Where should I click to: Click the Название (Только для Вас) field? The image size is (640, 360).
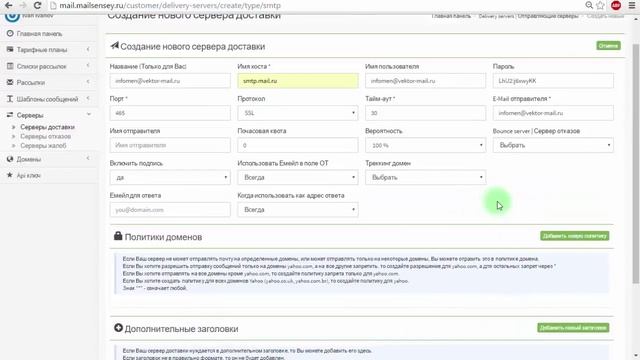click(x=170, y=81)
